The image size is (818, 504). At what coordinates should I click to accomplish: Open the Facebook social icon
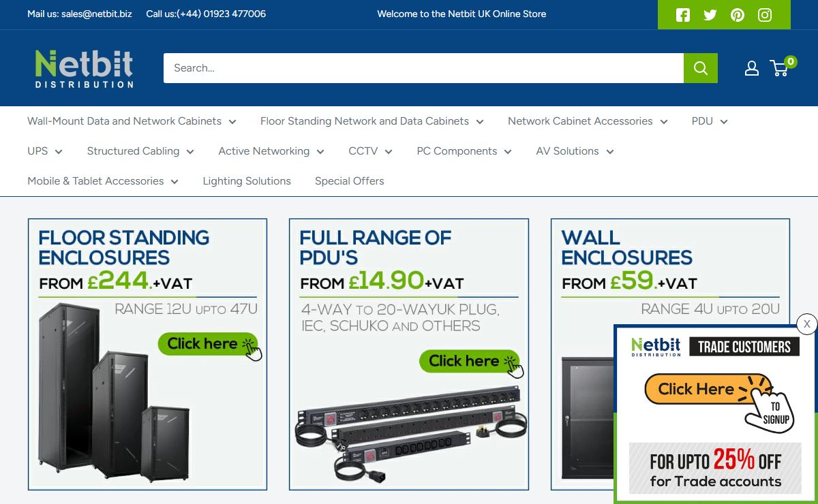683,15
